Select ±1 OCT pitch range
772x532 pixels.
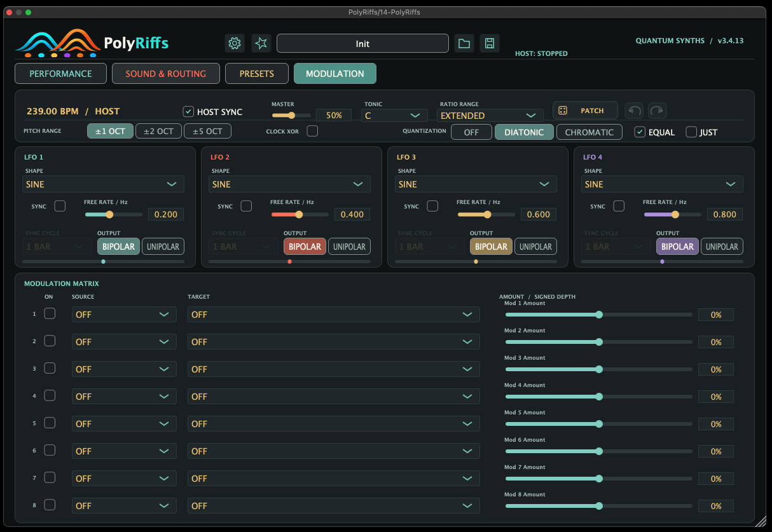tap(111, 132)
